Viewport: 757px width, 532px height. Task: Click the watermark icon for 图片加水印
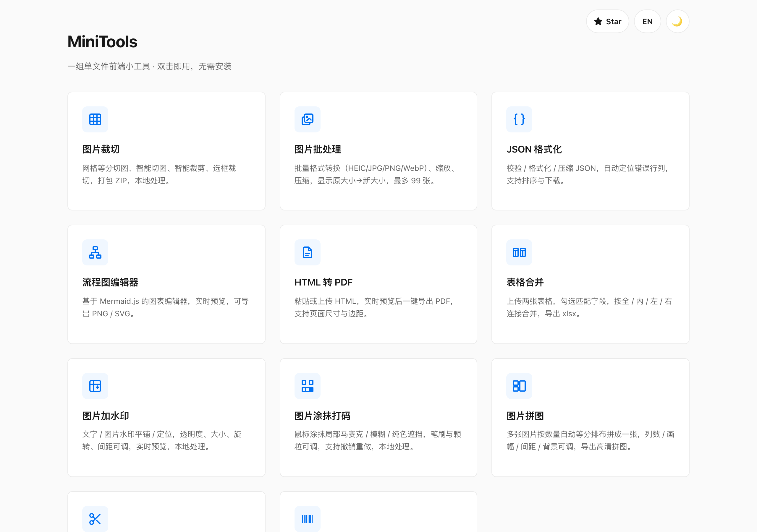[x=95, y=386]
